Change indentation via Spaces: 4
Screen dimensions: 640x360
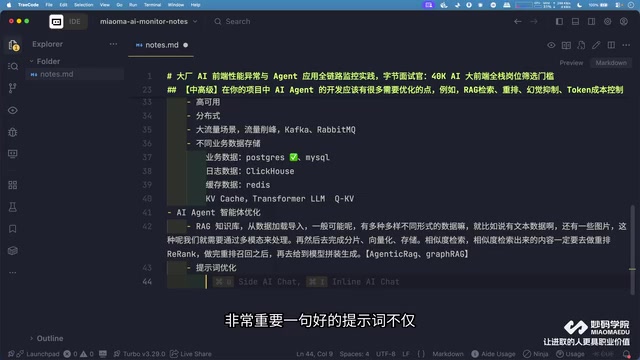click(x=354, y=354)
